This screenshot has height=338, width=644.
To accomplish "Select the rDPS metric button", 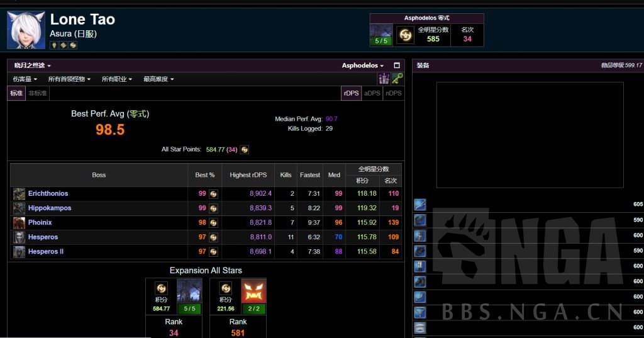I will point(351,93).
